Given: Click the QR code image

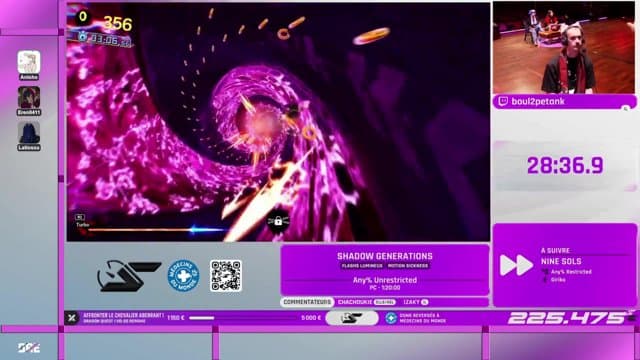Looking at the screenshot, I should (x=226, y=276).
